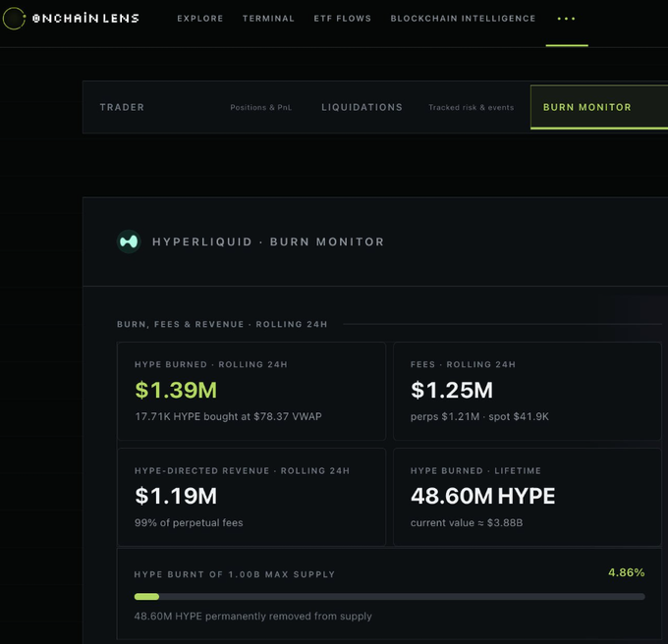Click the $1.39M HYPE burned value
This screenshot has height=644, width=668.
tap(176, 390)
